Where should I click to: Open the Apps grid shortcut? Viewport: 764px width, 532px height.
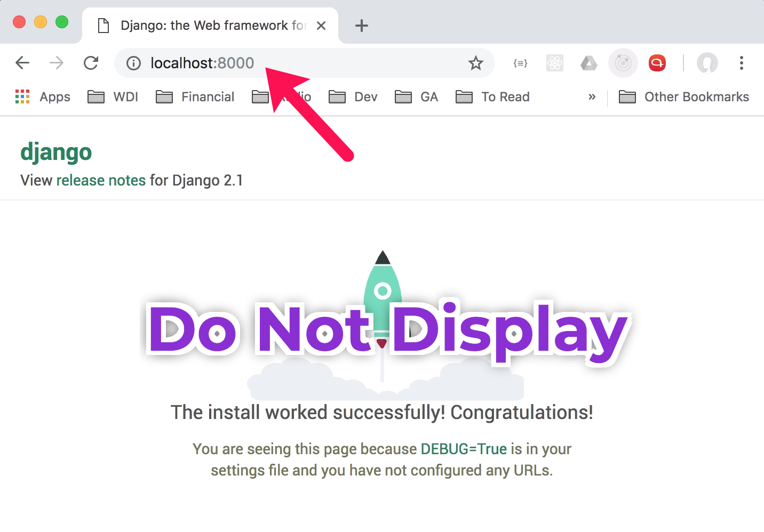pos(43,97)
